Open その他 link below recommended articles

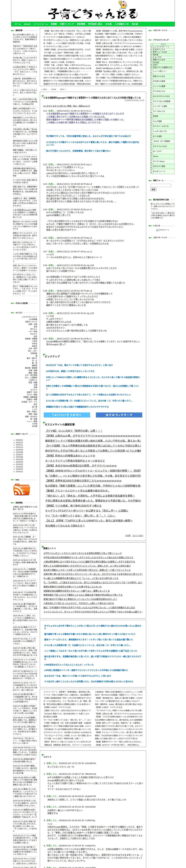128,535
